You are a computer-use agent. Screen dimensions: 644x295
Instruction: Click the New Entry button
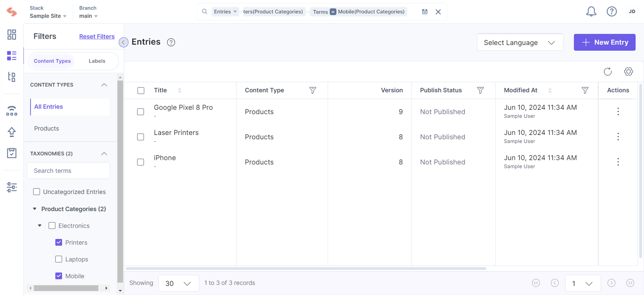(x=604, y=42)
